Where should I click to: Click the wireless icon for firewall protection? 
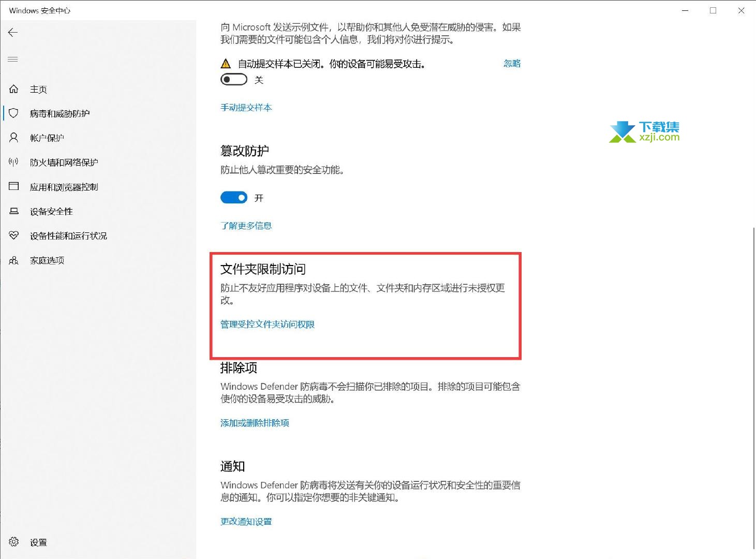pos(14,162)
